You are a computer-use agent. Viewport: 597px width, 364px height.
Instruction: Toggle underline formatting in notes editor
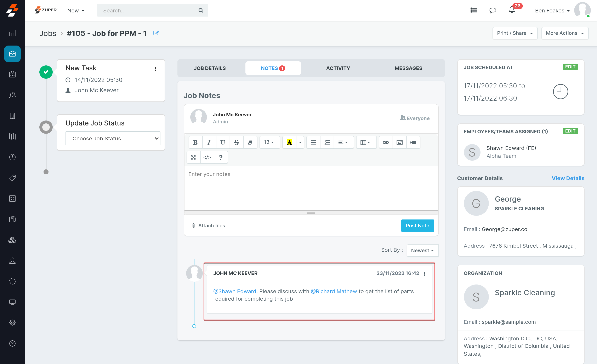coord(223,142)
